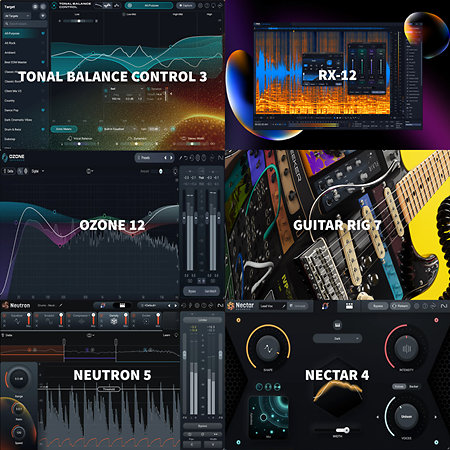Click the first curve view icon in Tonal Balance Control header
Screen dimensions: 450x450
coord(98,5)
